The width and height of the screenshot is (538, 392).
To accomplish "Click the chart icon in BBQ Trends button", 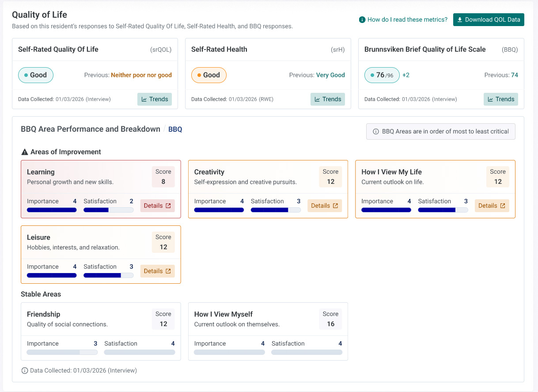I will click(x=490, y=99).
